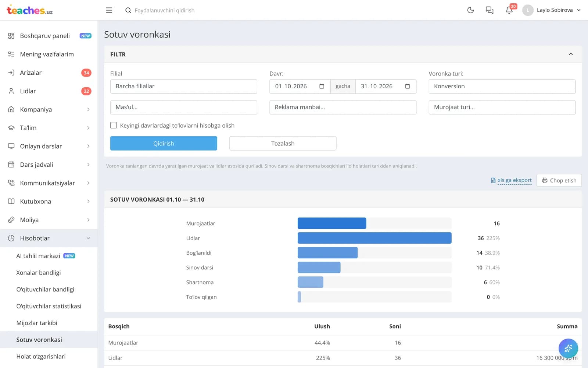Open the Murojaat turi dropdown
This screenshot has height=368, width=588.
502,107
